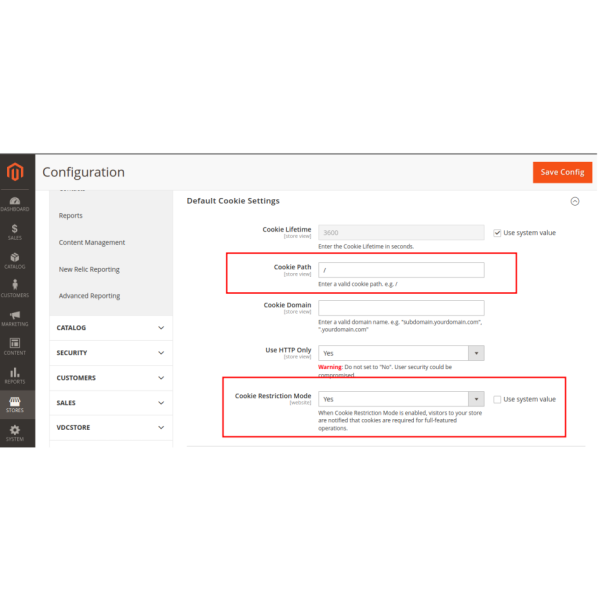Check Cookie Restriction Mode Use system value
Image resolution: width=600 pixels, height=600 pixels.
tap(498, 399)
